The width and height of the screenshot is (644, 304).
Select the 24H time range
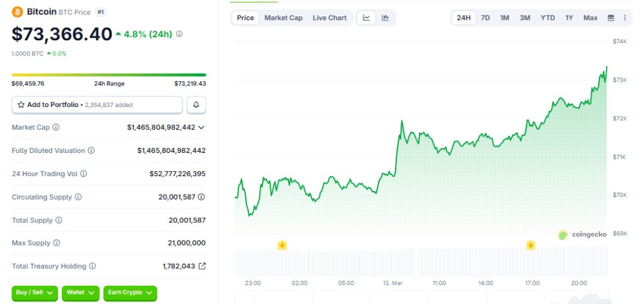point(464,18)
